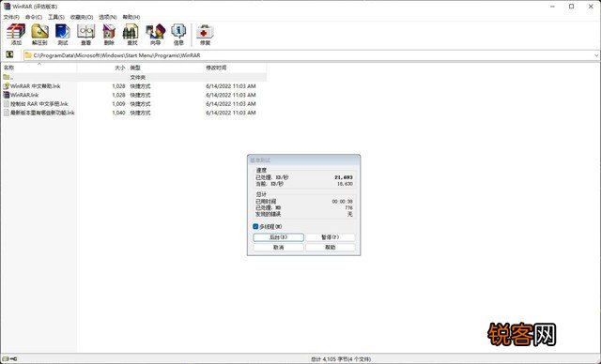Click modified date of WinRAR.lnk row
Viewport: 601px width, 364px height.
[x=231, y=95]
